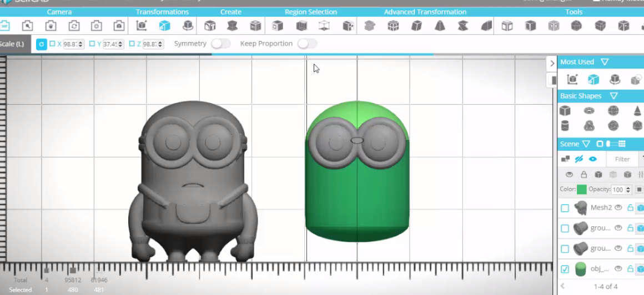Add a torus knot from Basic Shapes
The height and width of the screenshot is (295, 644).
pos(589,125)
